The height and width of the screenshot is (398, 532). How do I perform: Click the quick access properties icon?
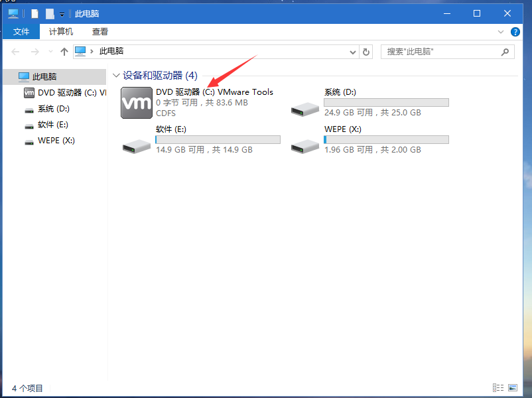34,13
